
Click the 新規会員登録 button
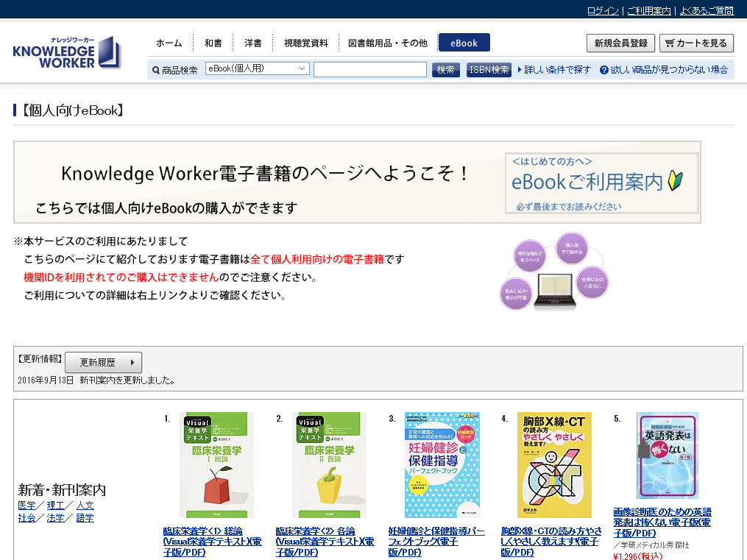tap(620, 43)
